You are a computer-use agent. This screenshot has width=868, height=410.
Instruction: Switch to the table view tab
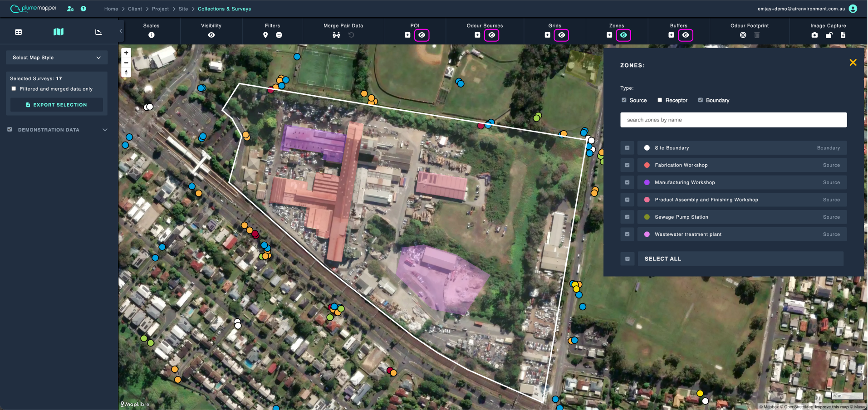tap(19, 32)
